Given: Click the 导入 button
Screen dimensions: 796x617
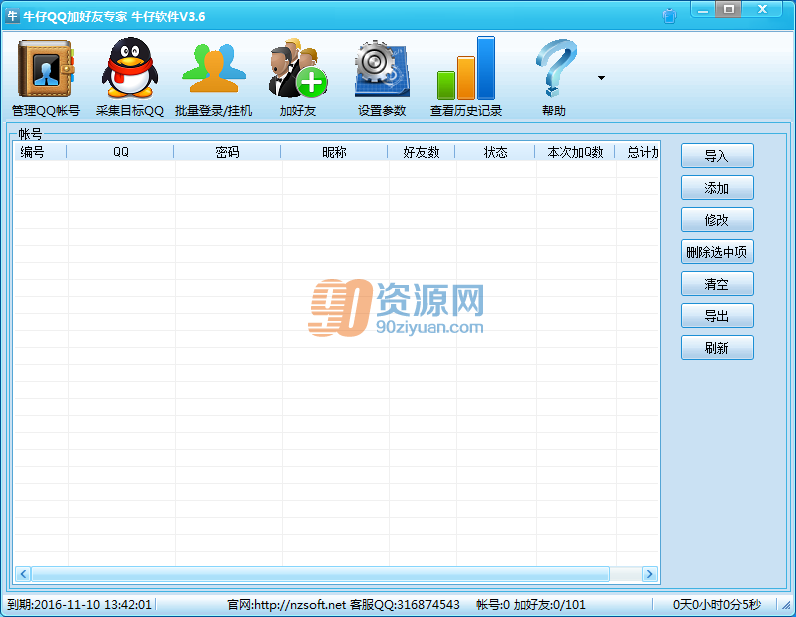Looking at the screenshot, I should click(717, 155).
